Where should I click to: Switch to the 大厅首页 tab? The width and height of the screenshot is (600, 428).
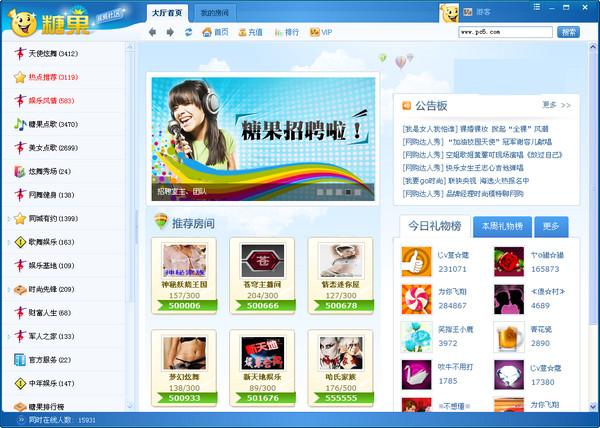click(167, 13)
